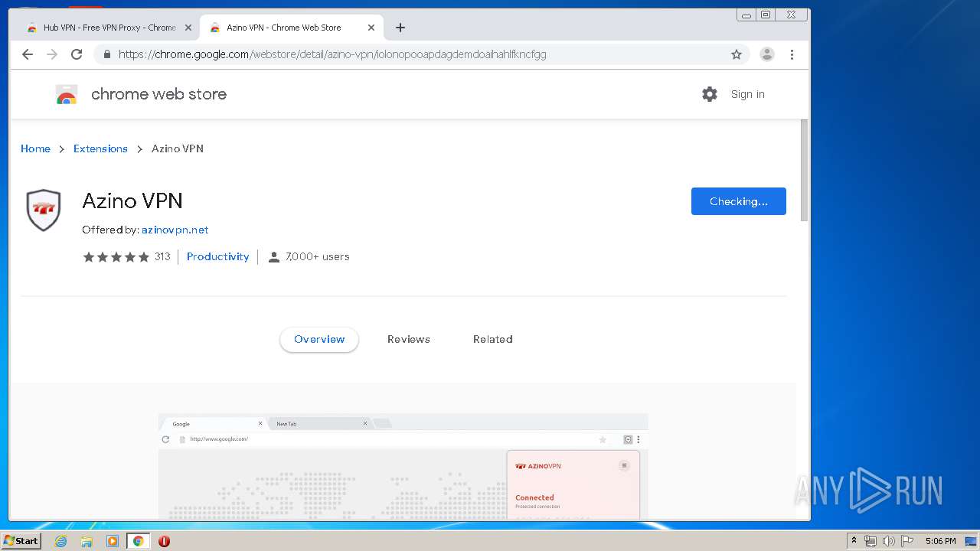Click the extension screenshot preview
The height and width of the screenshot is (551, 980).
tap(403, 467)
